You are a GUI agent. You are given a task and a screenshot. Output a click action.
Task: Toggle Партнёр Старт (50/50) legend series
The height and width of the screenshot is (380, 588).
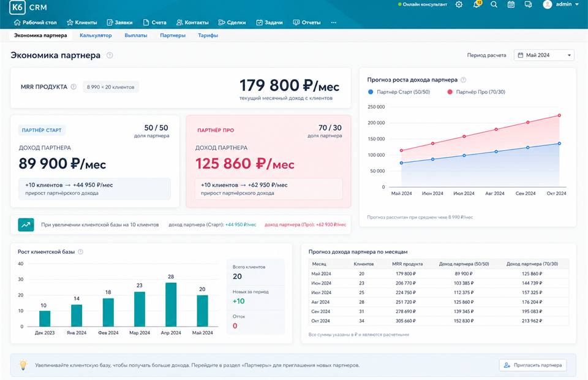click(399, 92)
